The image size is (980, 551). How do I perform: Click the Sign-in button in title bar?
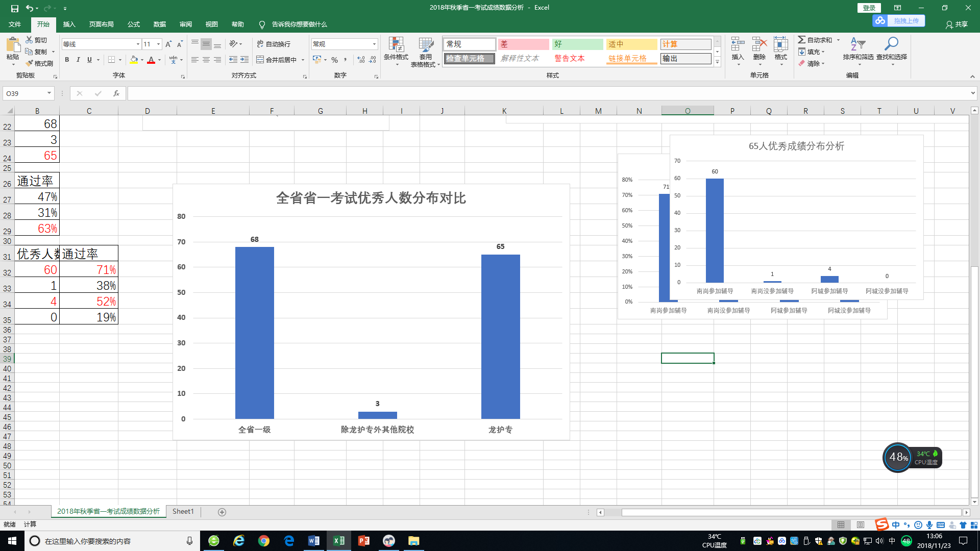[x=869, y=8]
